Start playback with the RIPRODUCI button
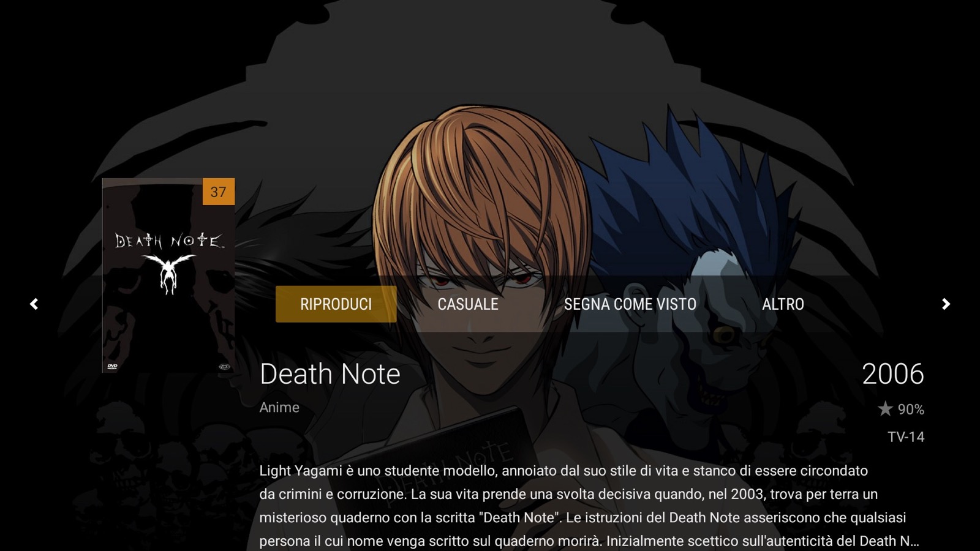The image size is (980, 551). click(x=336, y=304)
